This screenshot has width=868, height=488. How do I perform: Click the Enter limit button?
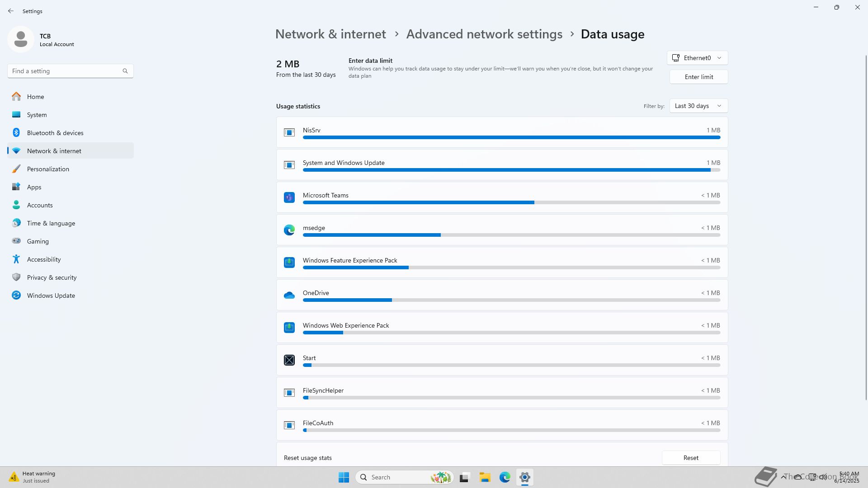(x=698, y=77)
